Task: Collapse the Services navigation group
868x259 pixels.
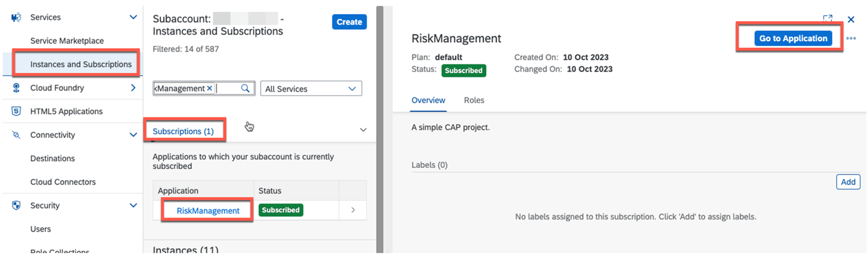Action: (x=133, y=17)
